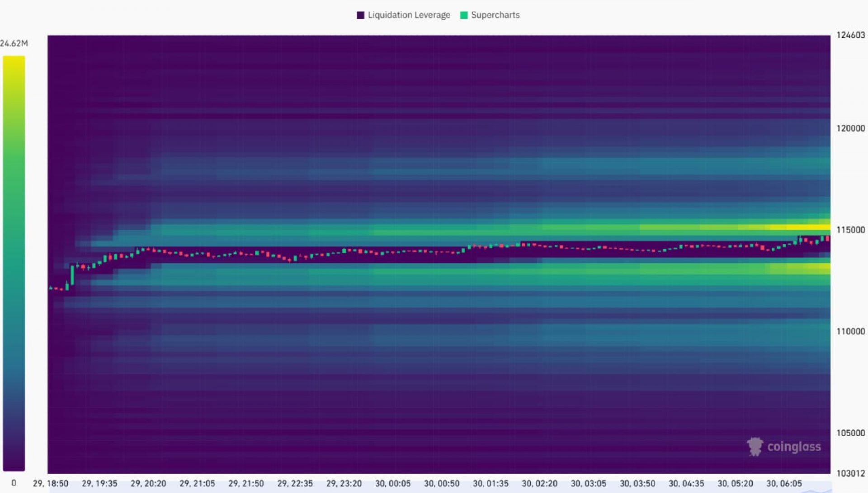Toggle the Liquidation Leverage legend swatch

coord(360,15)
